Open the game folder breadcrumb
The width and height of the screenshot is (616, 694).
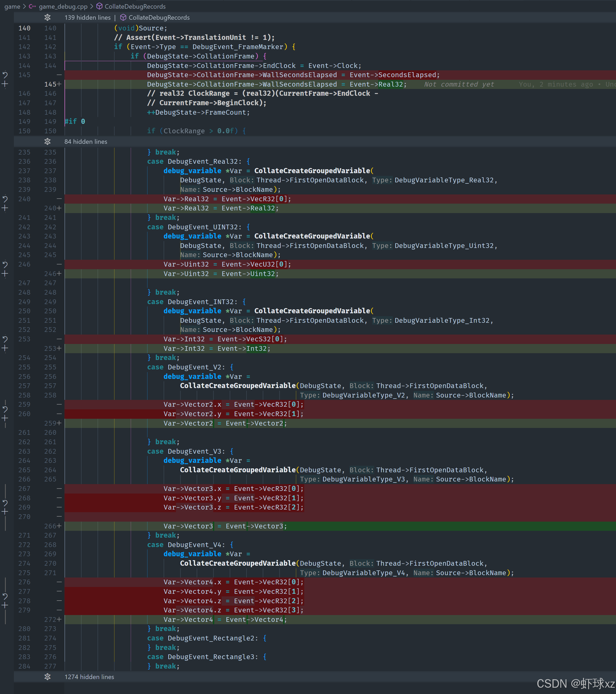click(12, 7)
